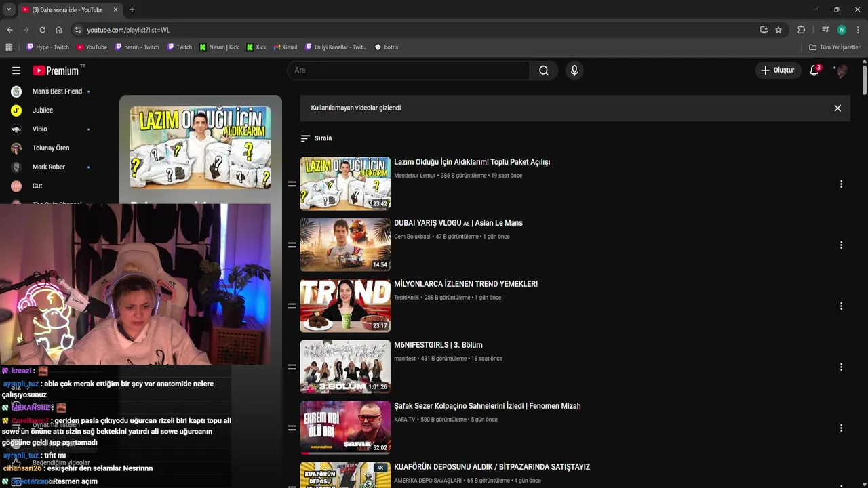Image resolution: width=868 pixels, height=488 pixels.
Task: Open DUBAI YARIŞ VLOGU thumbnail
Action: [345, 245]
